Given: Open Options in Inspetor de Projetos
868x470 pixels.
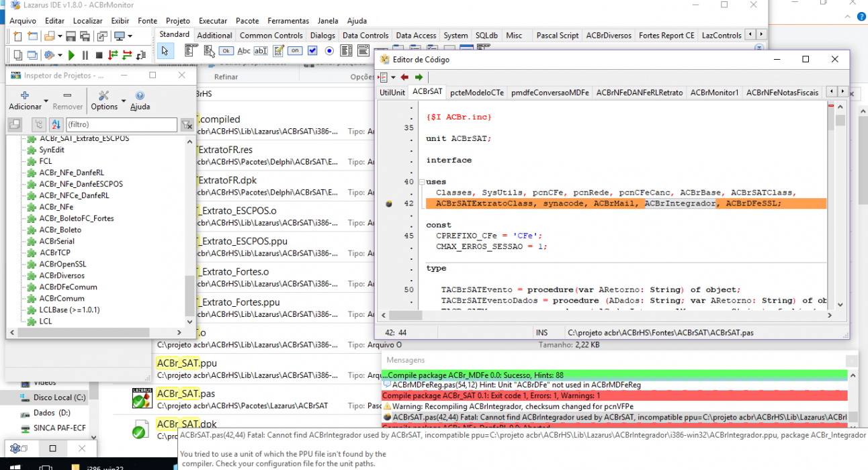Looking at the screenshot, I should coord(104,101).
